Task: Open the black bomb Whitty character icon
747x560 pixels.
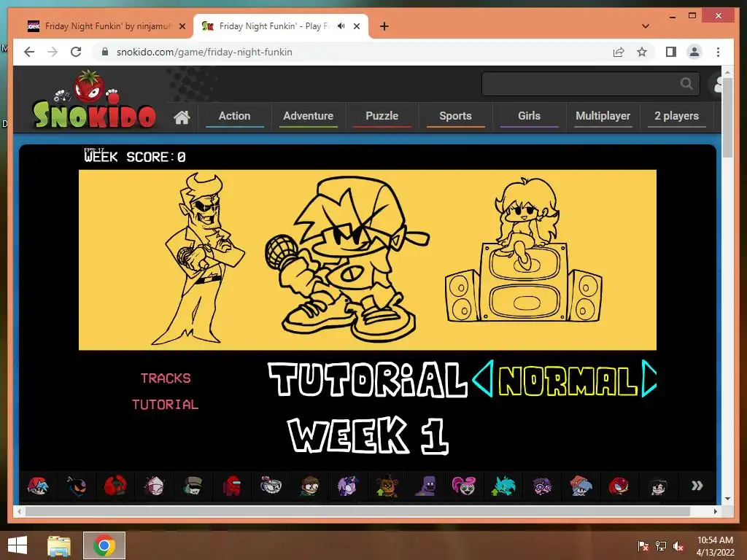Action: (77, 486)
